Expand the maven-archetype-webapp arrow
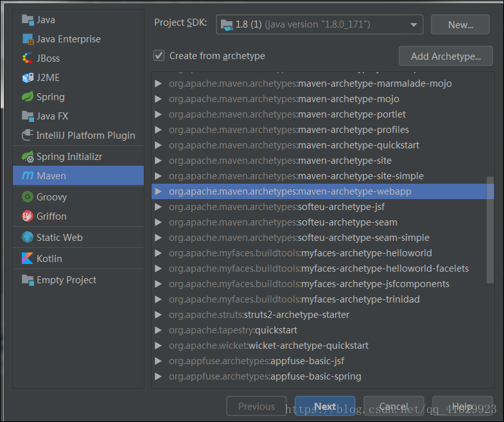Viewport: 504px width, 422px height. tap(158, 191)
